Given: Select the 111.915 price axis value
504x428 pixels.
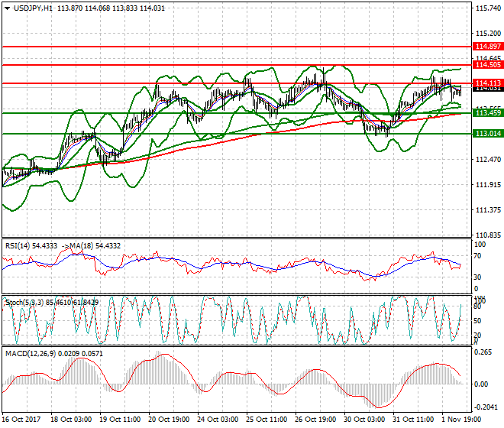Looking at the screenshot, I should (x=488, y=185).
